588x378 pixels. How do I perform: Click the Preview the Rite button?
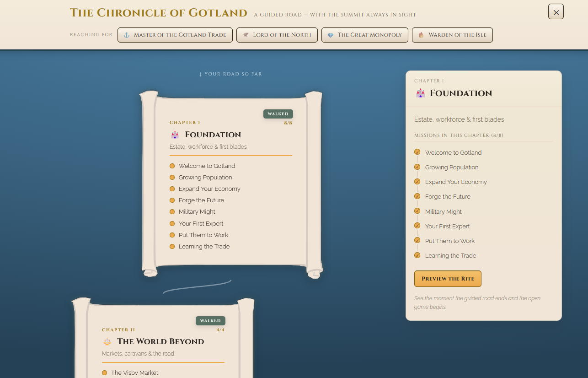point(448,279)
